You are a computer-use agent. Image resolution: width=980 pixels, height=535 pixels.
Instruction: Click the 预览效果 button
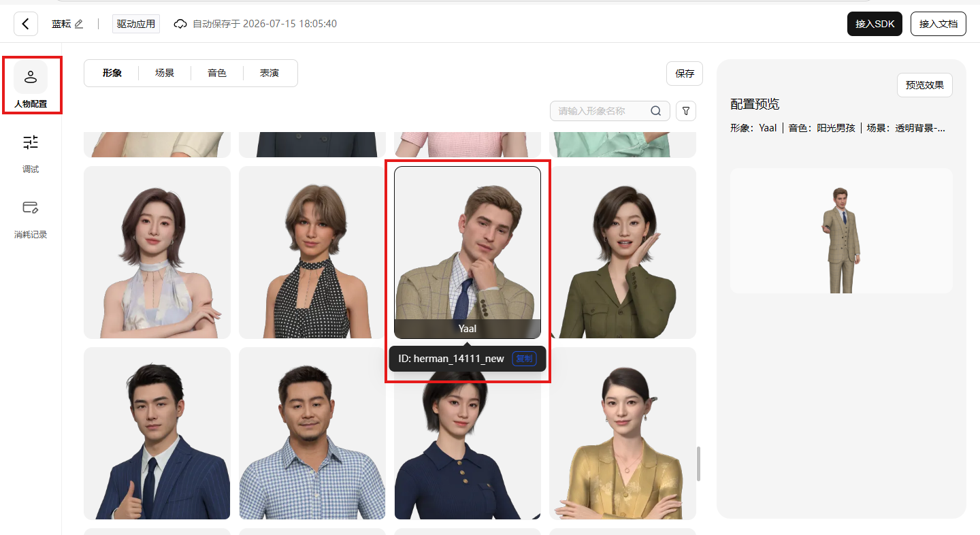coord(925,85)
